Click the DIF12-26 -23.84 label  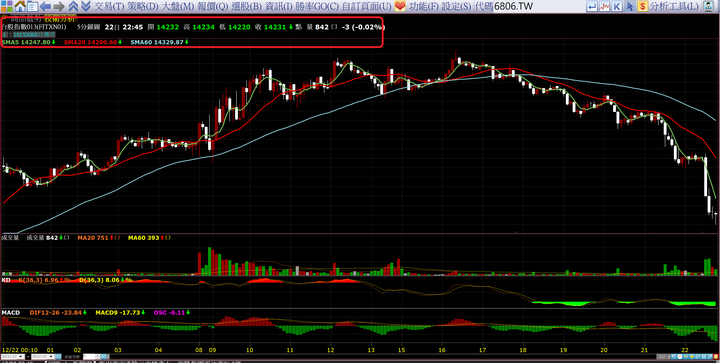coord(56,313)
